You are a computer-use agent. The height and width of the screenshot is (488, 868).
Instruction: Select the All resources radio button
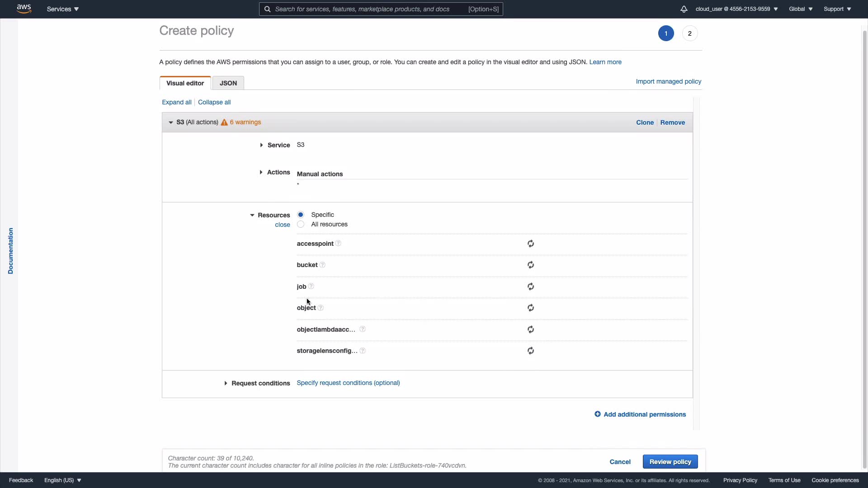coord(301,225)
